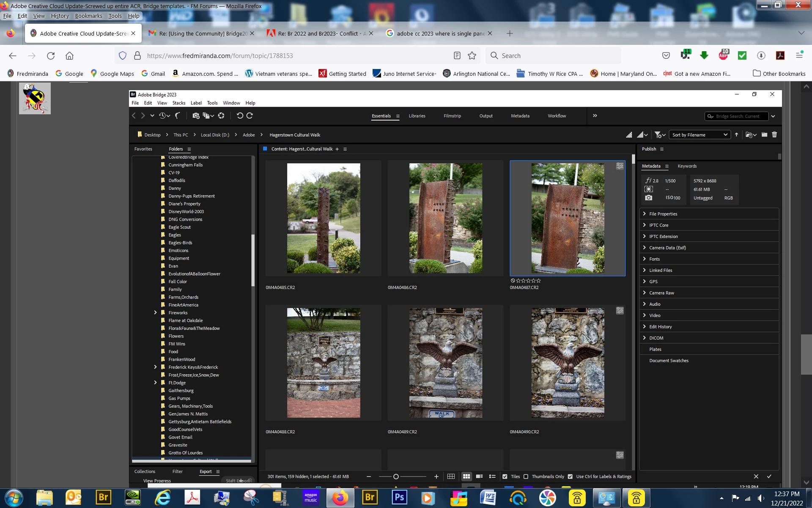The image size is (812, 508).
Task: Create a new folder icon
Action: point(764,135)
